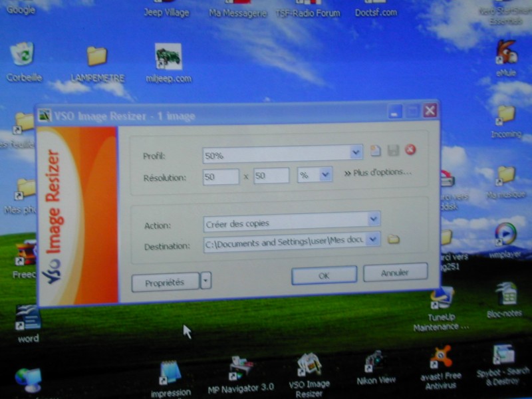Image resolution: width=532 pixels, height=399 pixels.
Task: Click the Propriétés button
Action: tap(165, 283)
